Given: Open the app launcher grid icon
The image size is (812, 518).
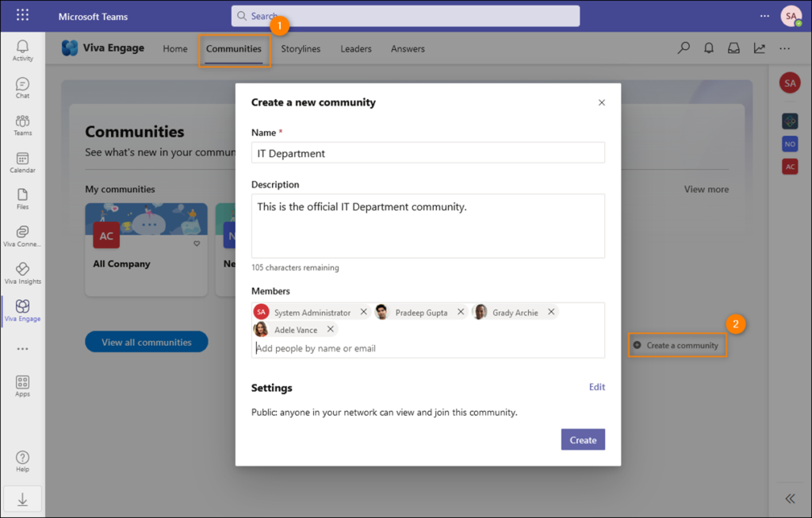Looking at the screenshot, I should (x=22, y=16).
